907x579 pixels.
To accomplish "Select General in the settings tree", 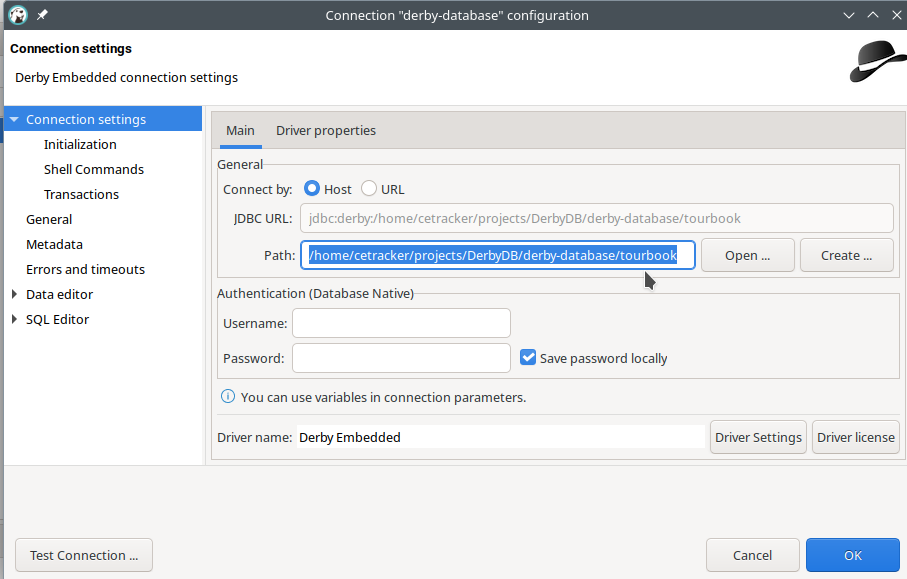I will tap(49, 220).
